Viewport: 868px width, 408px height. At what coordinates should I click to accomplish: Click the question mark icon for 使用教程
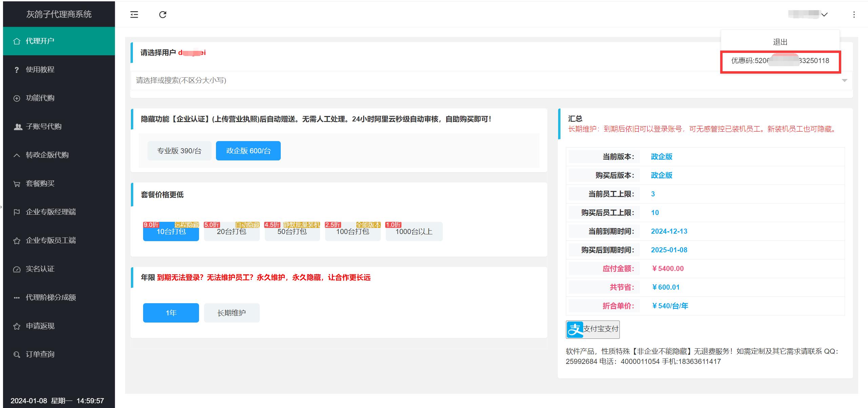pyautogui.click(x=17, y=70)
